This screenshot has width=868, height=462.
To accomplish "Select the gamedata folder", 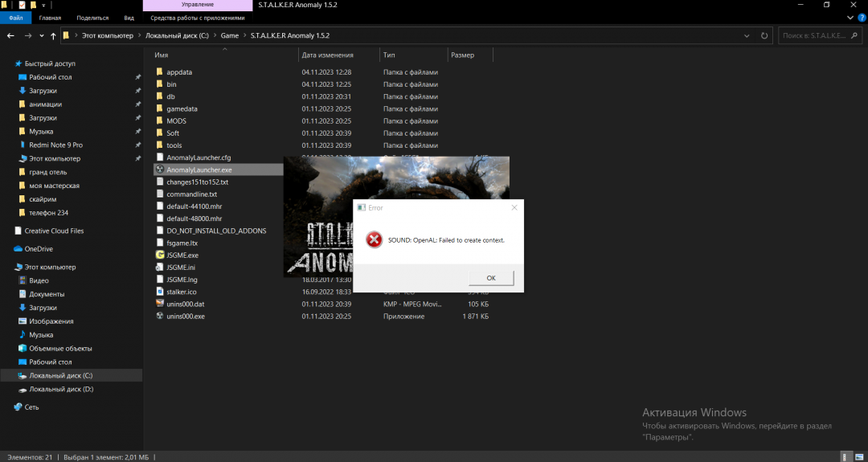I will pyautogui.click(x=182, y=109).
